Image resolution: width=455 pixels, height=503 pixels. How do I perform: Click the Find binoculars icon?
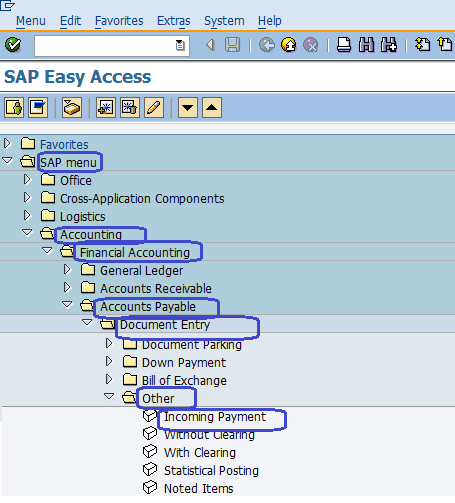point(366,45)
